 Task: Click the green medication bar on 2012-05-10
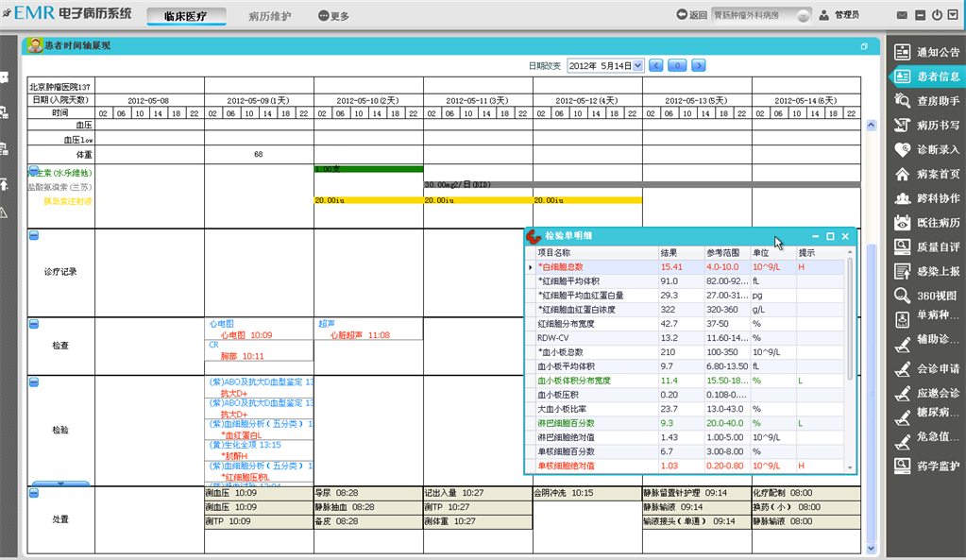[368, 169]
